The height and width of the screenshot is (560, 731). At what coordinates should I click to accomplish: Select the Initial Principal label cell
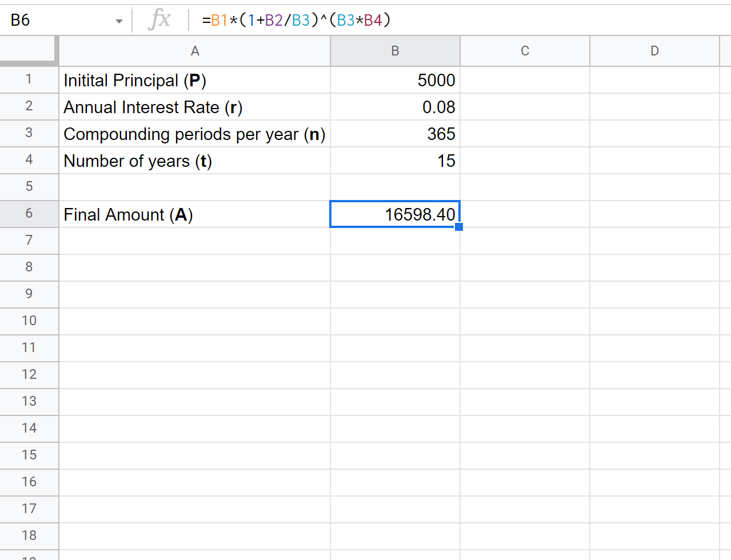pyautogui.click(x=195, y=81)
